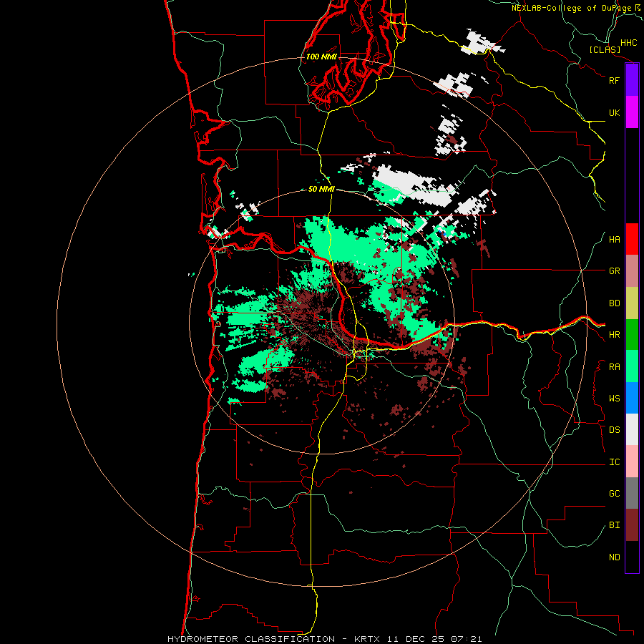Select the BD yellow legend swatch
Viewport: 644px width, 644px height.
[632, 303]
